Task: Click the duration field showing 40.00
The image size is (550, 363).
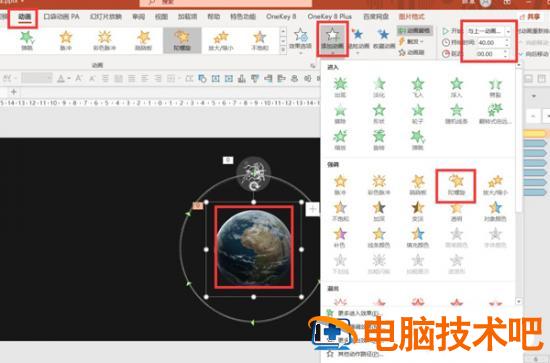Action: (x=491, y=42)
